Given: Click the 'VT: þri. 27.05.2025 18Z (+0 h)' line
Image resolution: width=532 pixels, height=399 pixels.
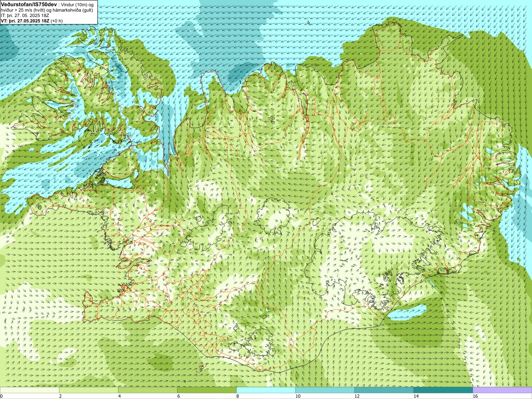Looking at the screenshot, I should (x=32, y=21).
